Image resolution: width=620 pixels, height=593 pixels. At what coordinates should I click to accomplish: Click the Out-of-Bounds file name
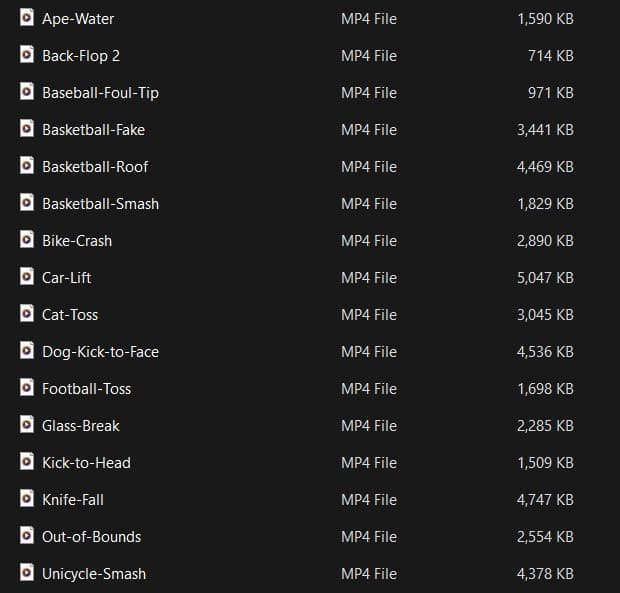tap(92, 537)
